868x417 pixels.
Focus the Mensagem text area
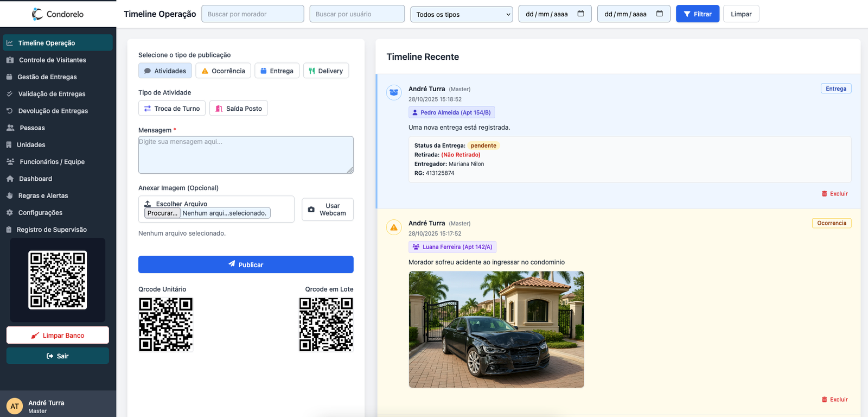[x=246, y=155]
